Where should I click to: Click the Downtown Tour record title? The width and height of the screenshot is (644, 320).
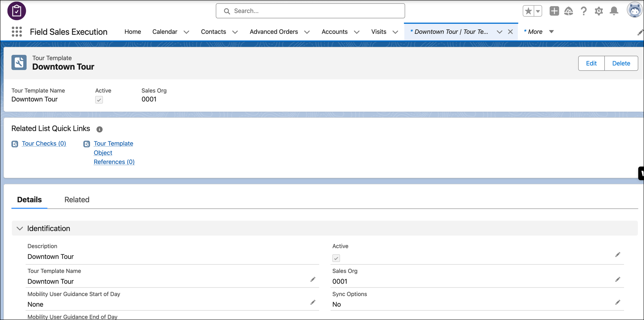[63, 67]
